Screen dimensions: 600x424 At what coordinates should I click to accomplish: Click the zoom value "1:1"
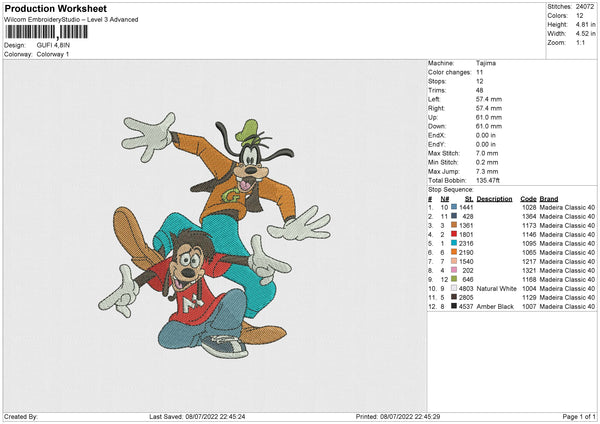click(580, 42)
